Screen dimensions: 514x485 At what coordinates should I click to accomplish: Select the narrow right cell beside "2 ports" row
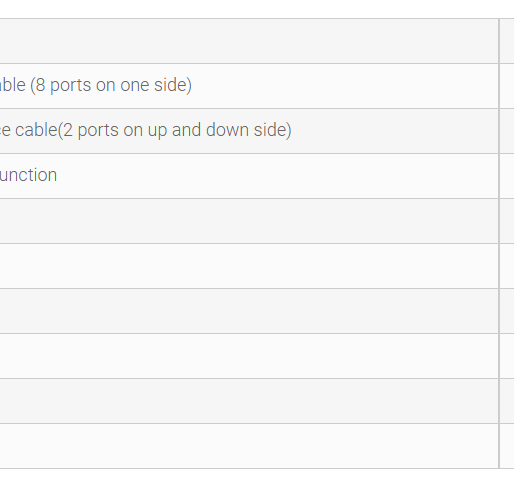coord(507,131)
